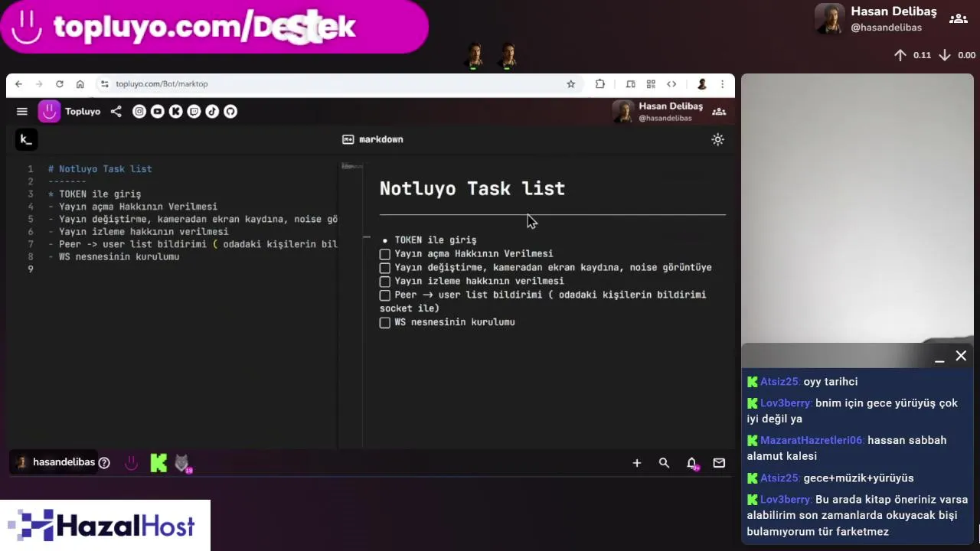Check the Yayın değiştirme checkbox
Screen dimensions: 980x551
pyautogui.click(x=385, y=268)
